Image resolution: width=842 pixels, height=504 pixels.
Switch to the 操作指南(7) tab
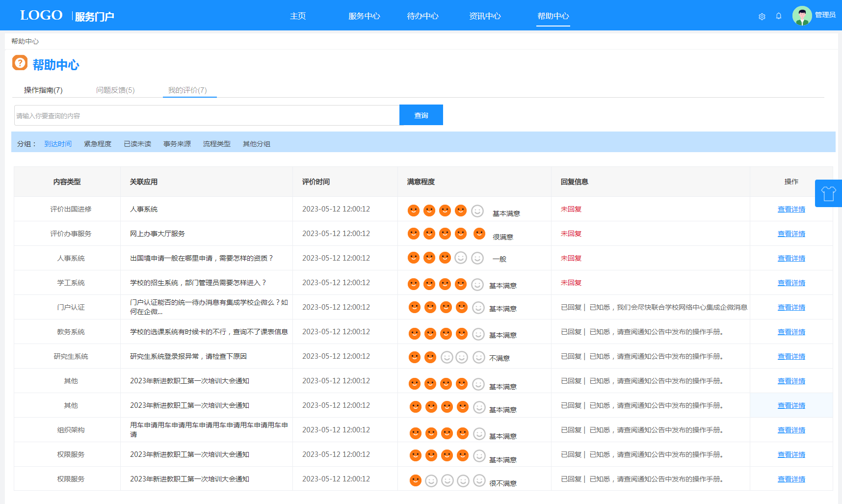[43, 90]
